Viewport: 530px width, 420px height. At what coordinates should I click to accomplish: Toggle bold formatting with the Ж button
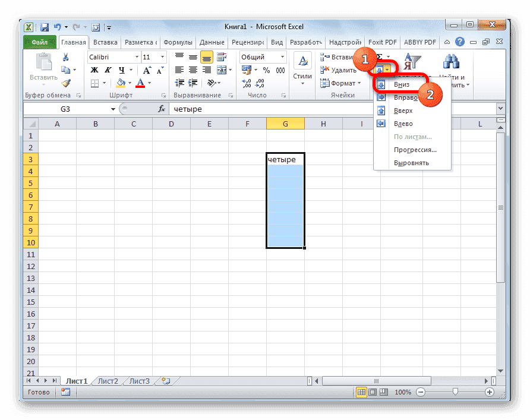93,70
